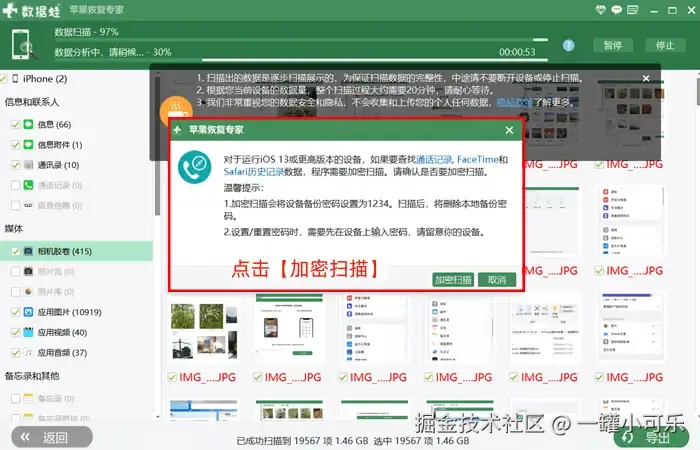Open the Safari历史记录 link in dialog

point(254,171)
